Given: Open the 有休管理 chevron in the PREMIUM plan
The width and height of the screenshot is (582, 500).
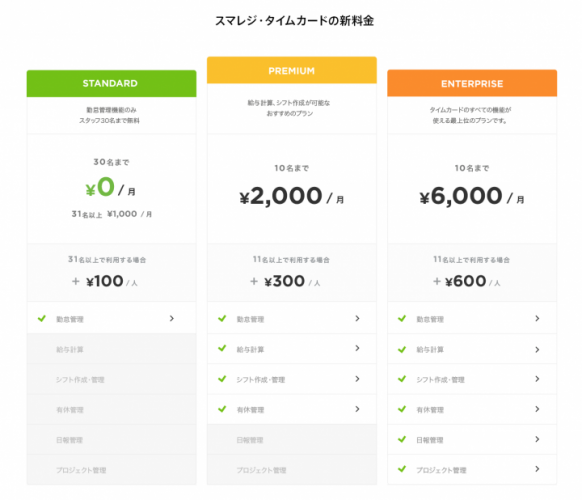Looking at the screenshot, I should [x=357, y=409].
